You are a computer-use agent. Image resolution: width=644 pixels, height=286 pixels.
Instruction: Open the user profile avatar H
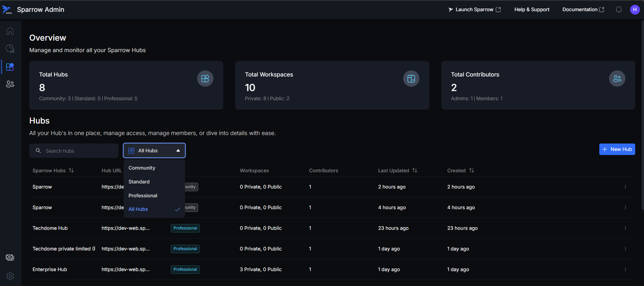coord(635,9)
